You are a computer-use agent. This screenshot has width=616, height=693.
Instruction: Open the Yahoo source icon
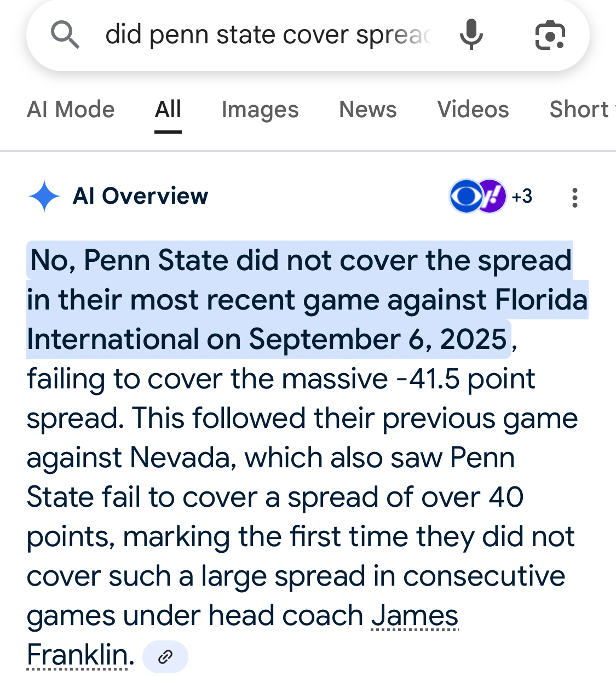[x=491, y=196]
